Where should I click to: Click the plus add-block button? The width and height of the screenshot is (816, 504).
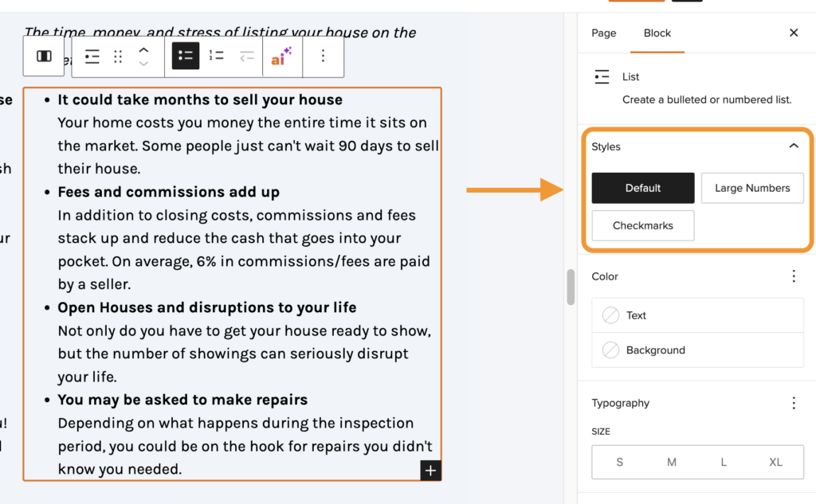click(430, 471)
